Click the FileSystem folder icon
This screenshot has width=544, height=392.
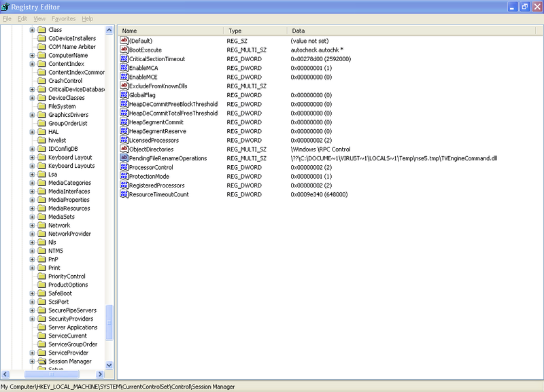41,106
